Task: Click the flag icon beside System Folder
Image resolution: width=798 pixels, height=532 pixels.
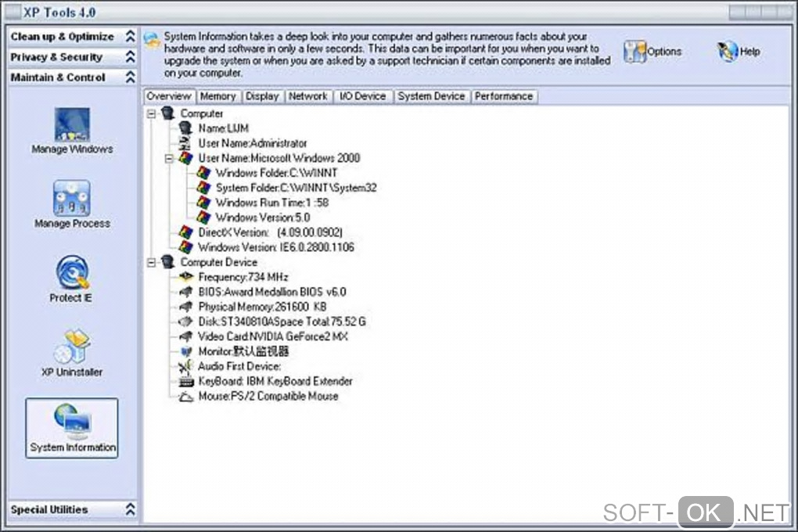Action: pyautogui.click(x=203, y=187)
